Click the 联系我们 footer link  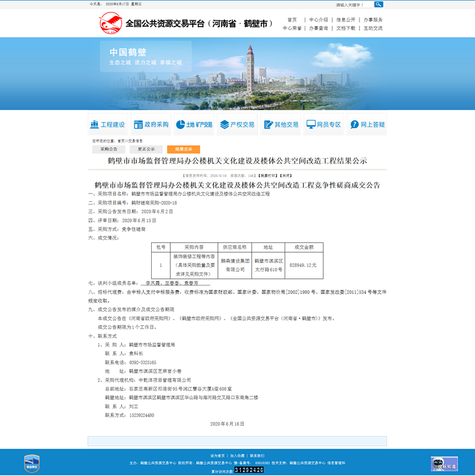coord(257,456)
